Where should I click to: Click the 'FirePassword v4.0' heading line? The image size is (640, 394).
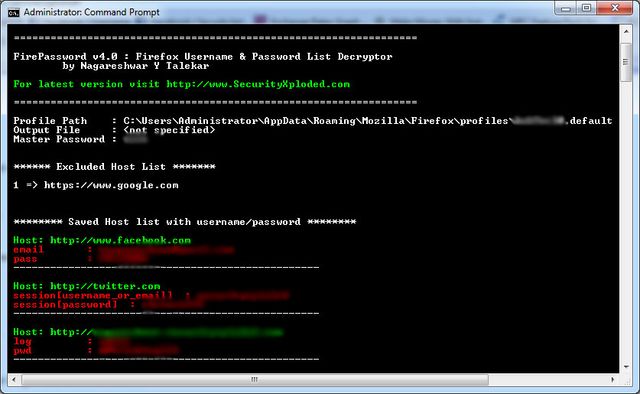(203, 56)
